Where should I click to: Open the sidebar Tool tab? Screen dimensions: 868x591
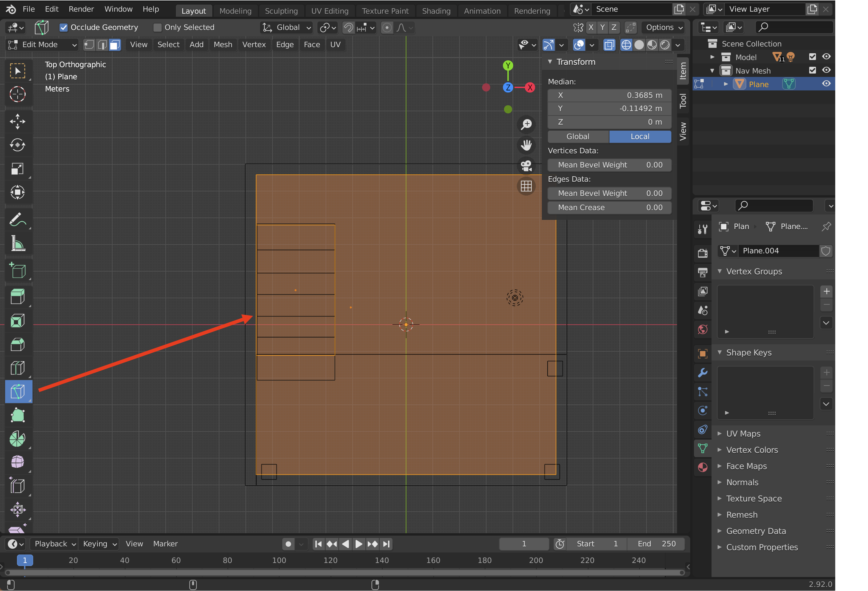click(683, 101)
